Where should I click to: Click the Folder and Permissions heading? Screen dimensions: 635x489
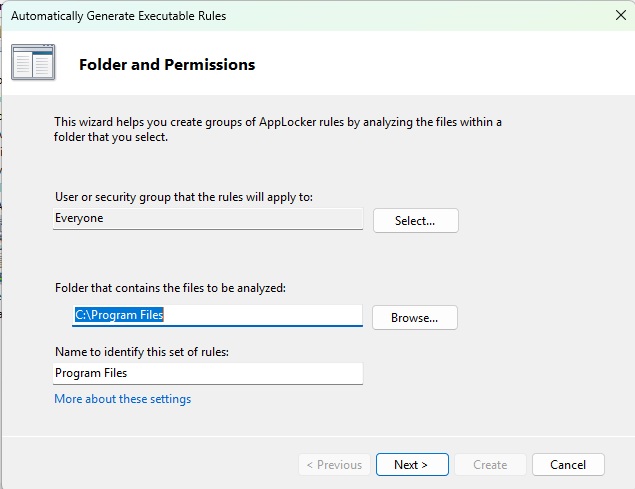[167, 65]
